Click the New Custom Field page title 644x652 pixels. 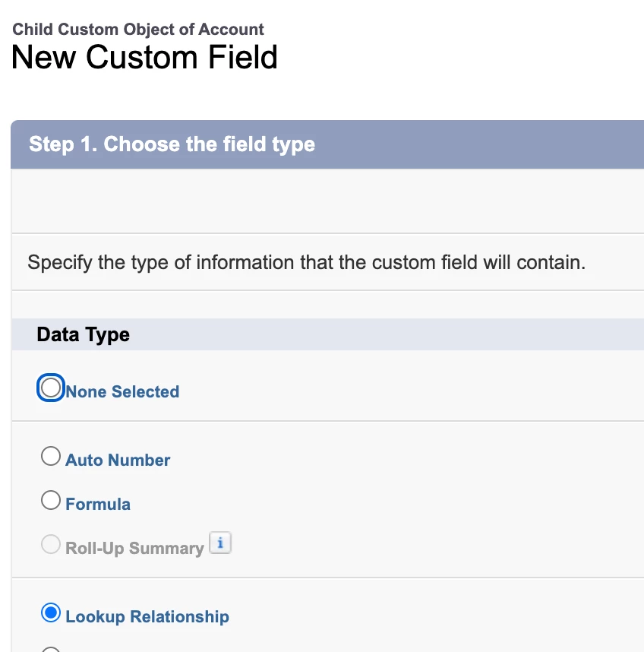(144, 58)
